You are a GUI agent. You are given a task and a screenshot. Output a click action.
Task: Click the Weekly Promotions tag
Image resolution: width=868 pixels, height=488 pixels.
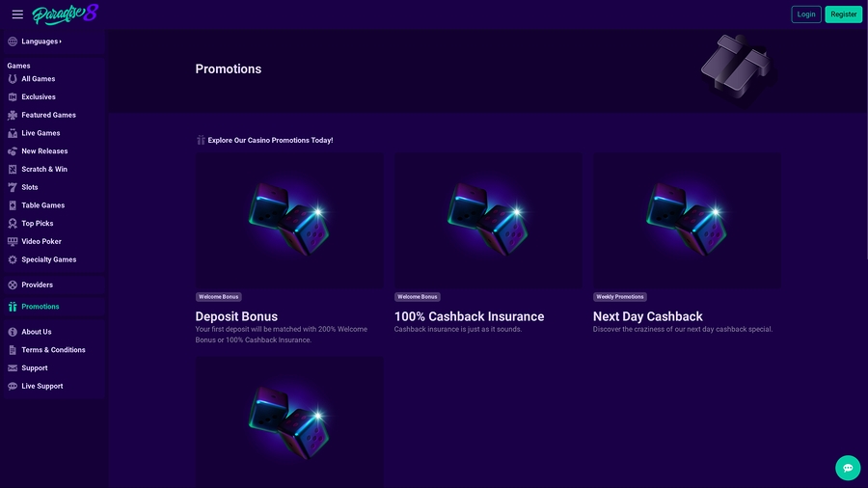619,297
